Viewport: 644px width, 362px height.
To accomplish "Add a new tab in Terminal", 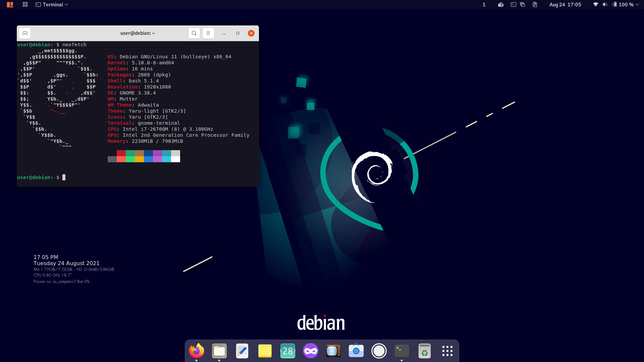I will point(25,33).
